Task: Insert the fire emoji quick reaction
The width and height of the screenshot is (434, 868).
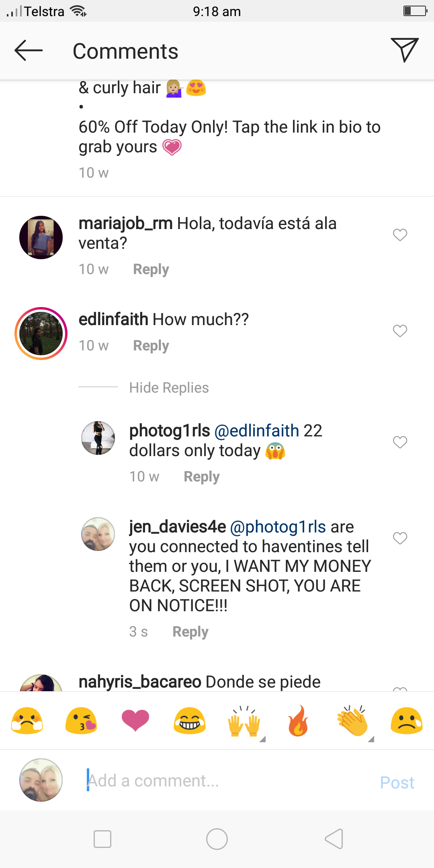Action: coord(298,721)
